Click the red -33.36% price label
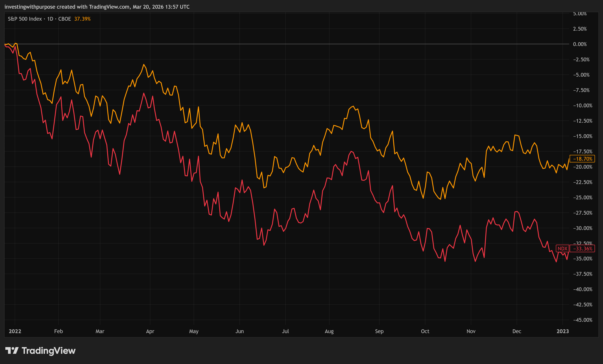 (582, 249)
